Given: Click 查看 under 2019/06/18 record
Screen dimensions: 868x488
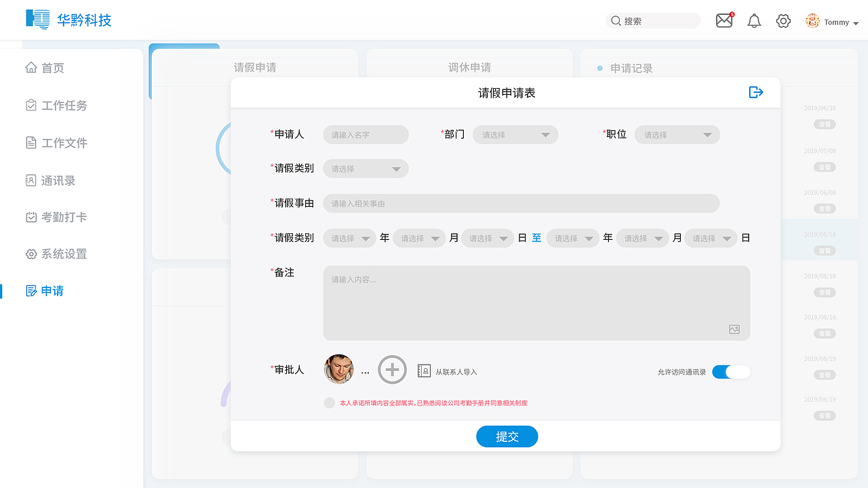Looking at the screenshot, I should 825,251.
